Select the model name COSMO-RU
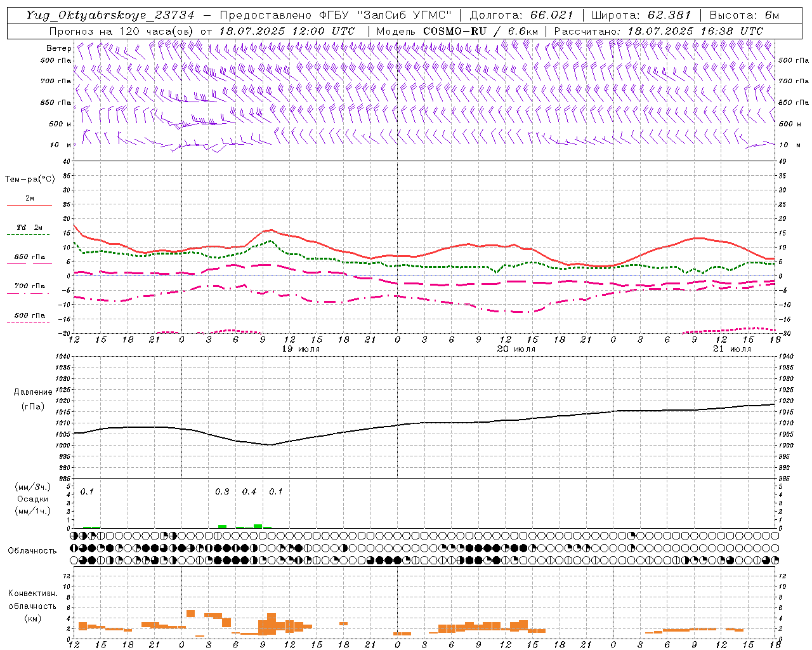This screenshot has width=812, height=650. pos(455,31)
